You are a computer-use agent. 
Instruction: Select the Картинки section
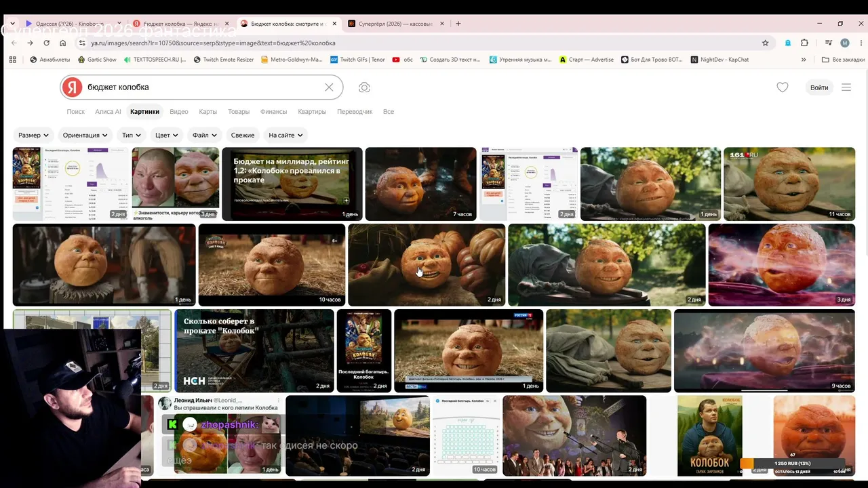tap(145, 112)
